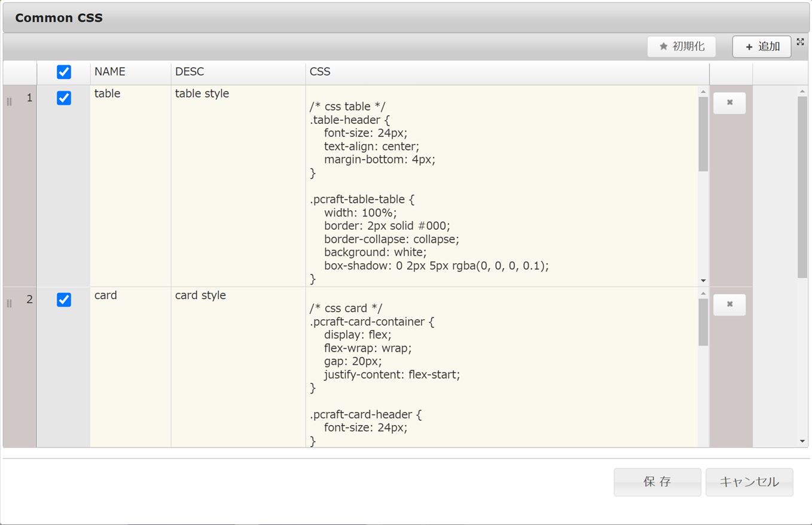812x525 pixels.
Task: Click the main grid scrollbar down arrow
Action: (x=802, y=441)
